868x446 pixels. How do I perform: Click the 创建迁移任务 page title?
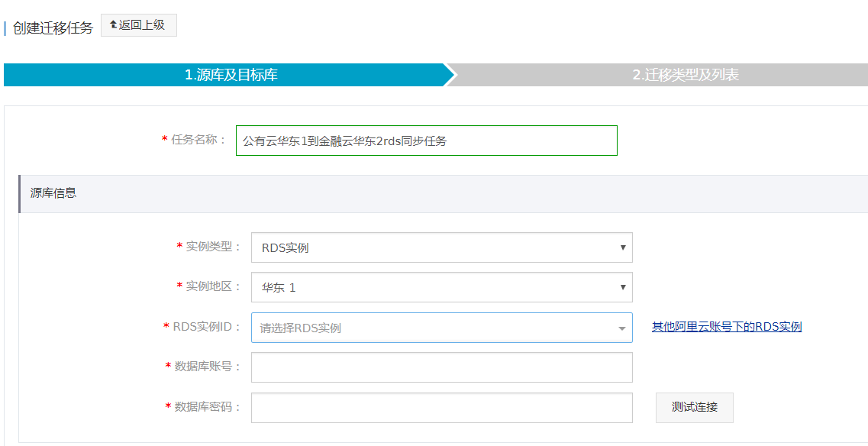53,28
